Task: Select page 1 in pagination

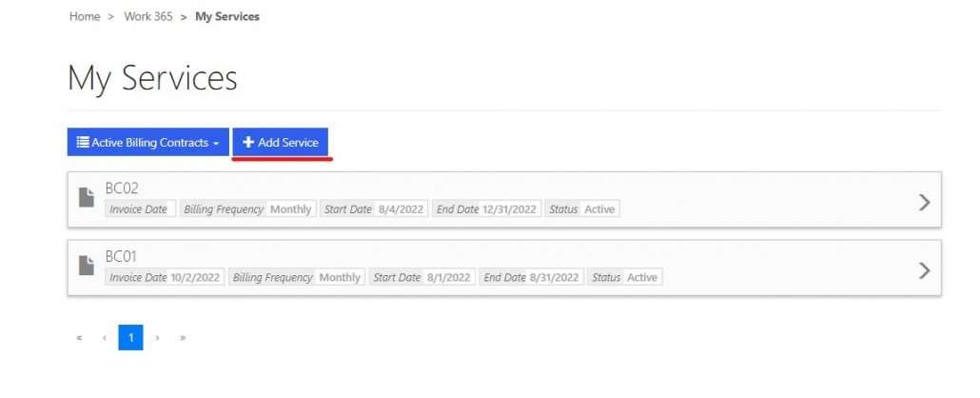Action: [x=130, y=337]
